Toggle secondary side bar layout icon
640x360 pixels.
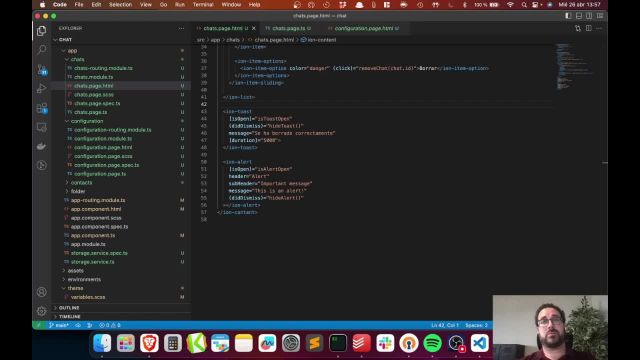(589, 16)
